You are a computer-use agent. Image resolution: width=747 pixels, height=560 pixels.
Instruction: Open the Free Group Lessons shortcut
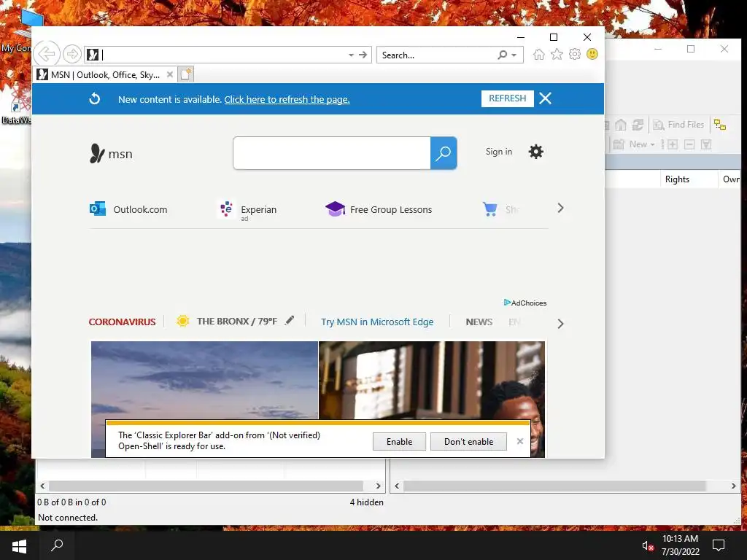379,209
